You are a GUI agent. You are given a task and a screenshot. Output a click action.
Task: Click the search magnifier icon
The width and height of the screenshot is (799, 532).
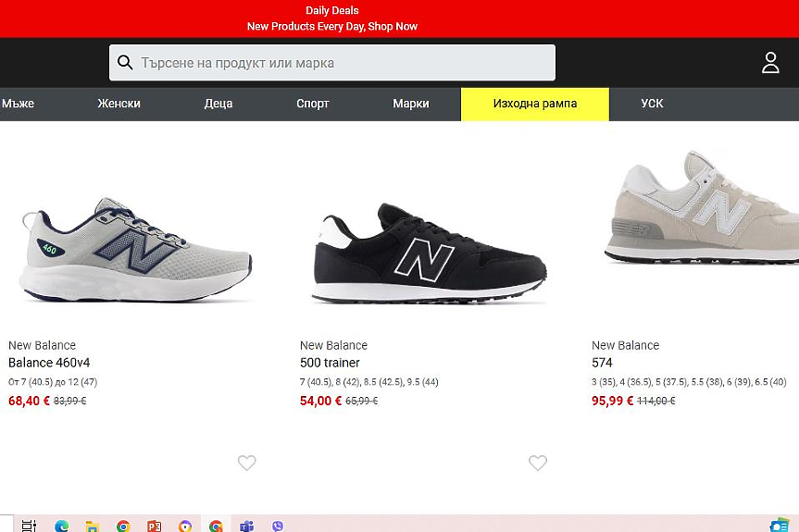(x=125, y=63)
